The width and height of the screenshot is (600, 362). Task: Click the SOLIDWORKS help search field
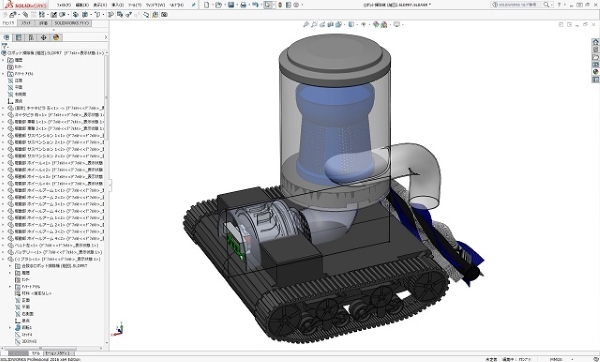pyautogui.click(x=520, y=5)
